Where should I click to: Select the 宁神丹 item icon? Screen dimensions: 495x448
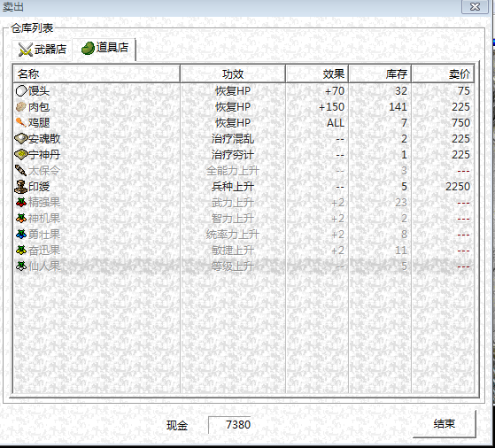pyautogui.click(x=21, y=155)
